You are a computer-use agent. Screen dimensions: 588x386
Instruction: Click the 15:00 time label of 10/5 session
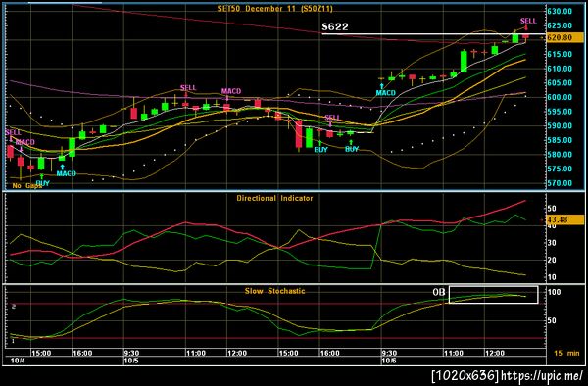click(x=288, y=353)
